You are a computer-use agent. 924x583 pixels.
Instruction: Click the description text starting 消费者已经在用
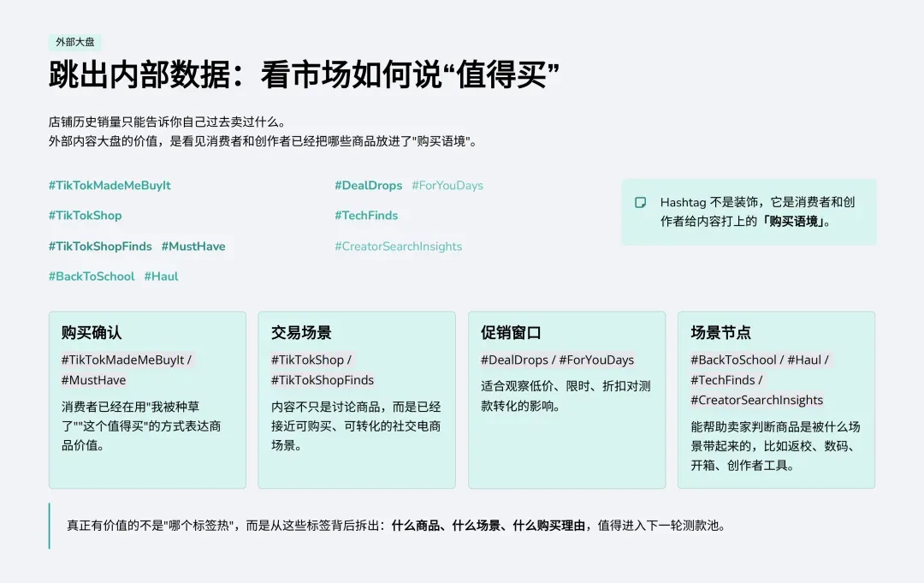point(141,426)
